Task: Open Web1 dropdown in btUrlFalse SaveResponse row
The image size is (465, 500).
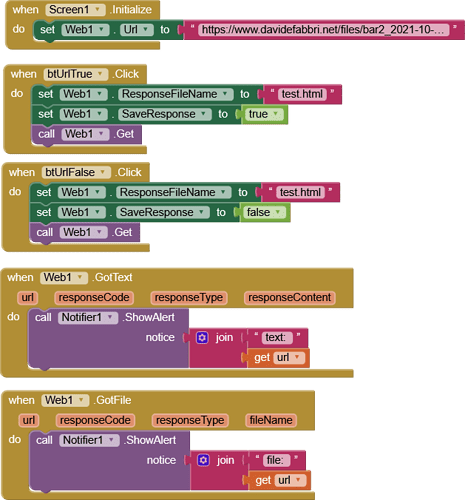Action: click(81, 212)
